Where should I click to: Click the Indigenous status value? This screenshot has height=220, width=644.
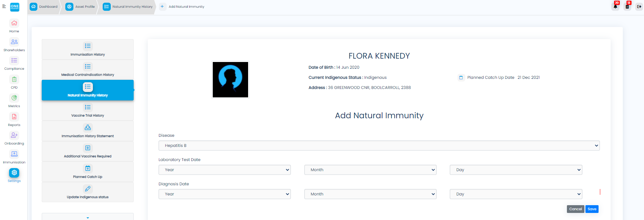click(375, 77)
